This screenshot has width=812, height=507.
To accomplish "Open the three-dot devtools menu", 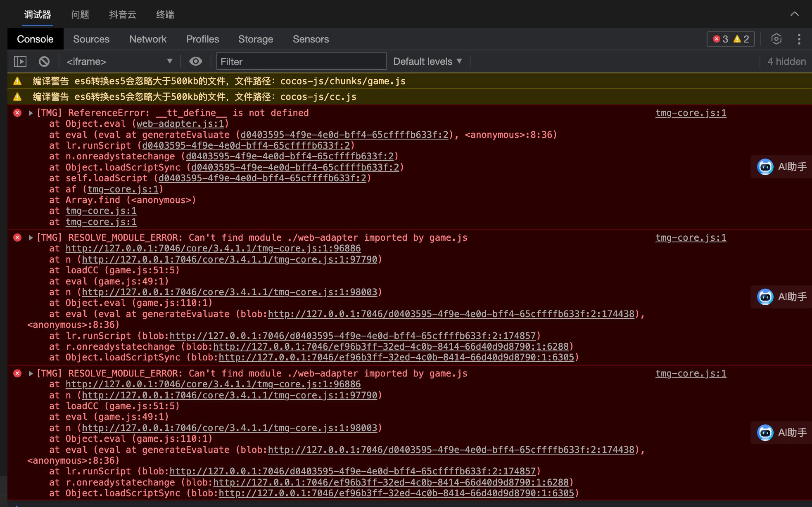I will [x=799, y=39].
